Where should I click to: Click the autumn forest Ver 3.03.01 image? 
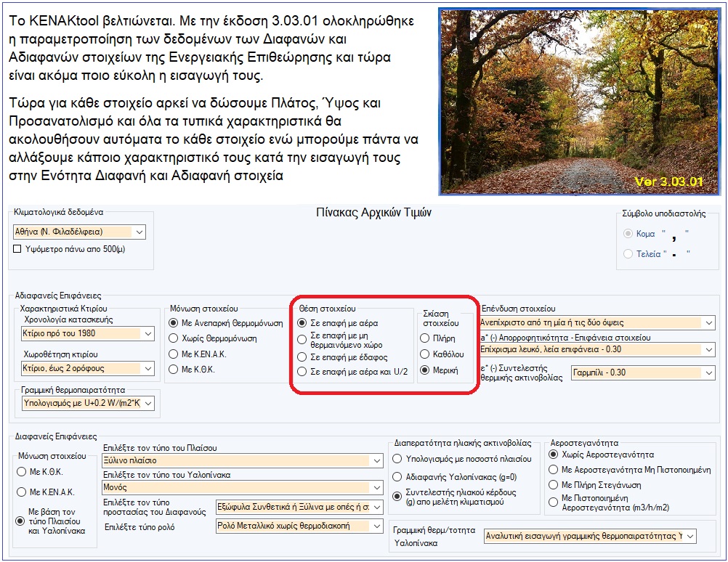[x=580, y=101]
